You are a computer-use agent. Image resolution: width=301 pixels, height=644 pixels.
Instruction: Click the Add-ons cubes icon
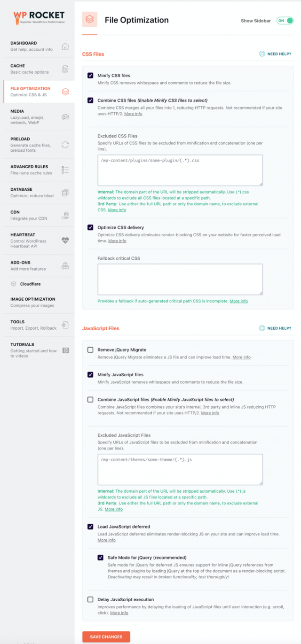[65, 266]
